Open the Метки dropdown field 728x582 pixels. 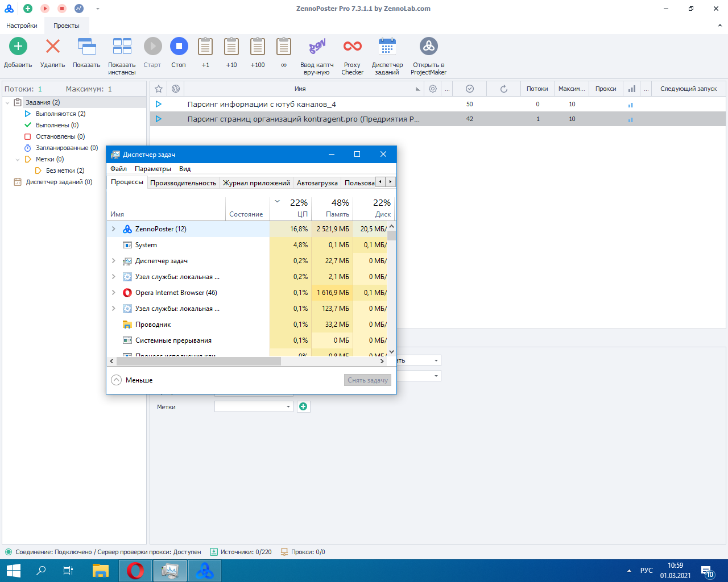(x=254, y=406)
